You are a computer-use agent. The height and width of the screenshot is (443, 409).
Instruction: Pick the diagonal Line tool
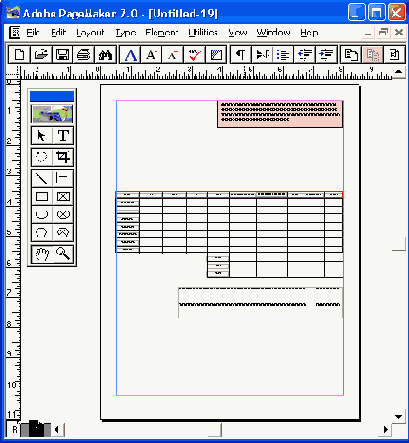point(42,178)
